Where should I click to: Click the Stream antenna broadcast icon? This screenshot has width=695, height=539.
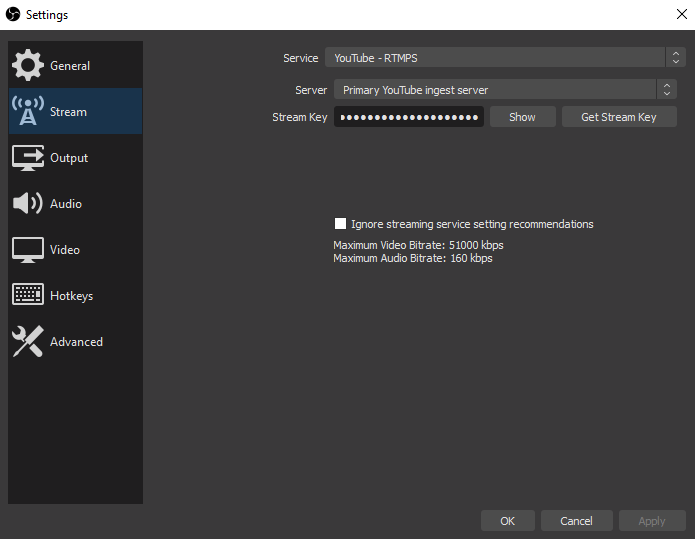coord(27,112)
